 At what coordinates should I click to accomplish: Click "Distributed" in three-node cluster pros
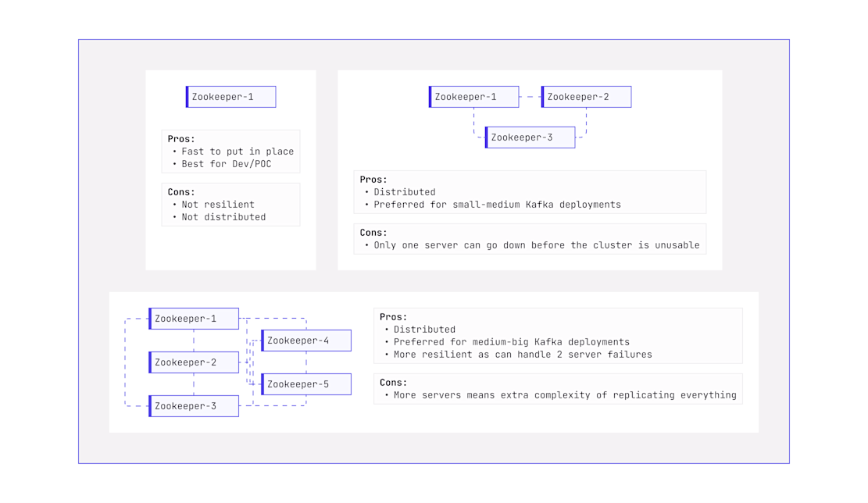click(x=405, y=192)
